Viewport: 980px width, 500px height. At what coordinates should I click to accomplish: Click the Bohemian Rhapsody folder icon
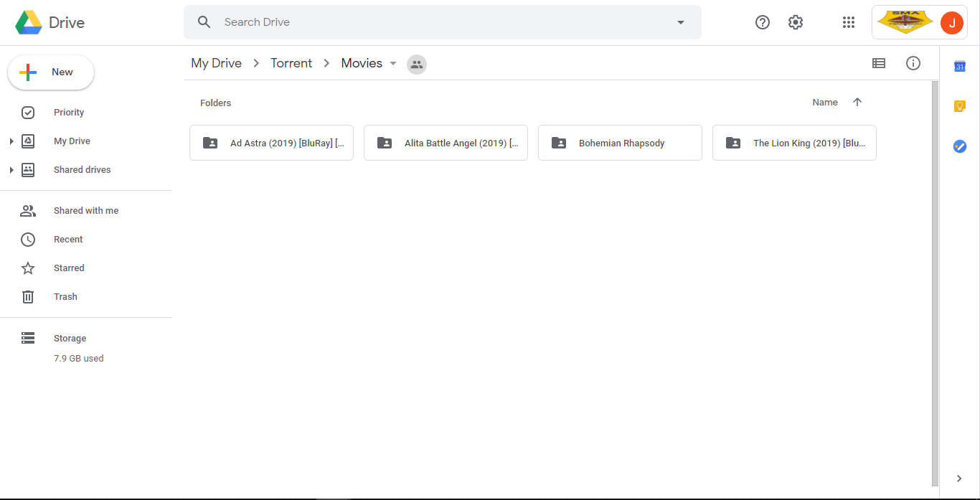pyautogui.click(x=559, y=143)
